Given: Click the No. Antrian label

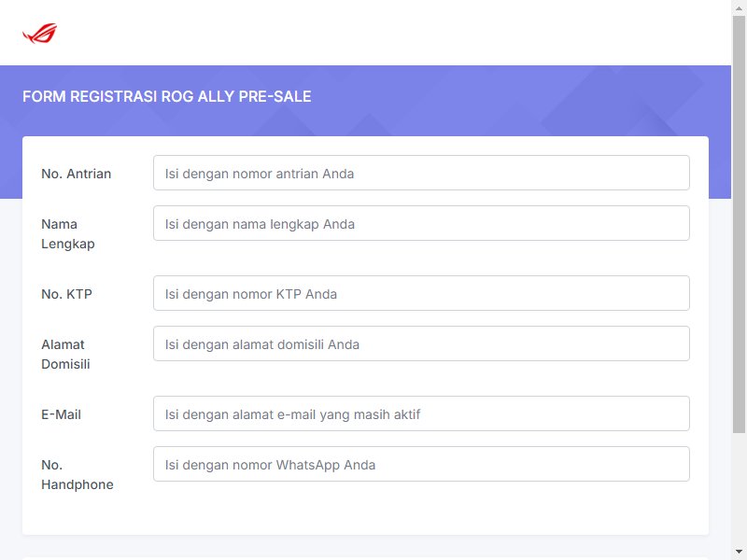Looking at the screenshot, I should pyautogui.click(x=77, y=174).
